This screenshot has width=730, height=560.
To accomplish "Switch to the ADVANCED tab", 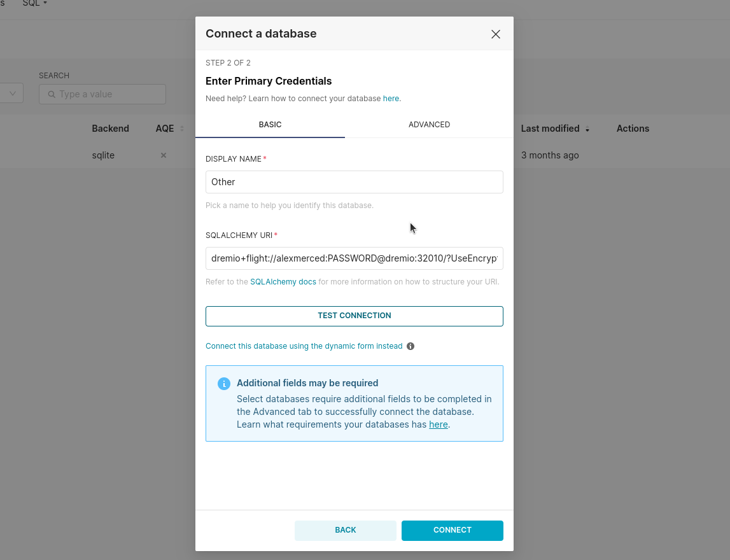I will 429,125.
